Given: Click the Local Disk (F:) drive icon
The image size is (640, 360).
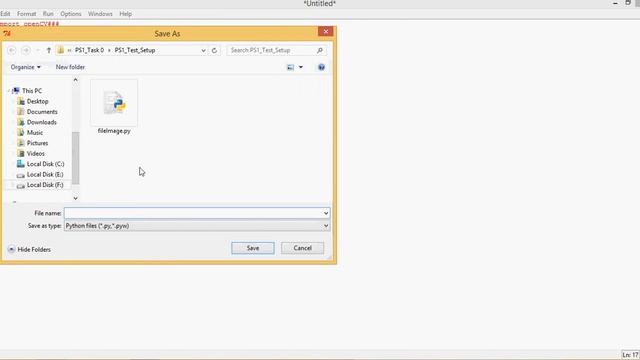Looking at the screenshot, I should [21, 185].
